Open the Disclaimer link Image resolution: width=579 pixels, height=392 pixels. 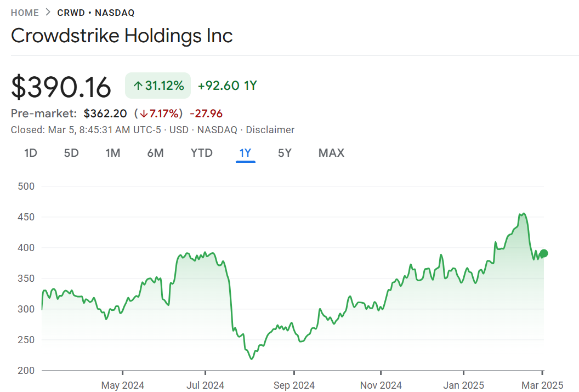pos(270,130)
